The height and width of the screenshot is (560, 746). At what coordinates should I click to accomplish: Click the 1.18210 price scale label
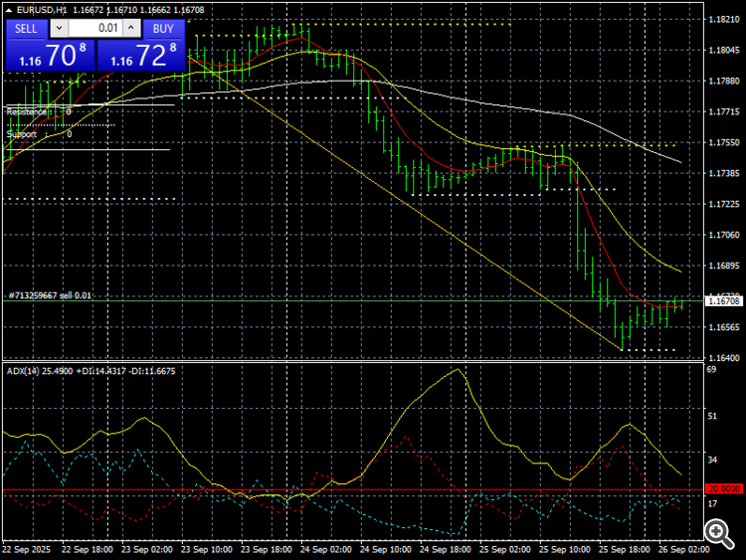point(724,20)
